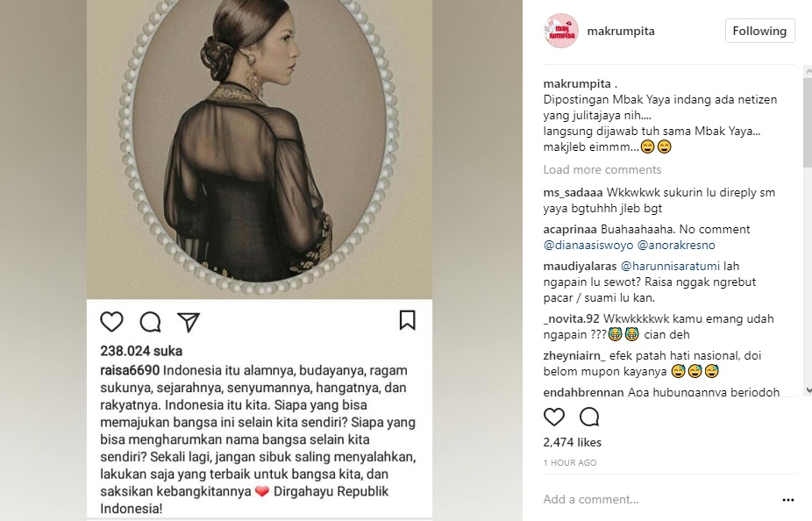View the ms_sadaaa commenter profile
812x521 pixels.
click(x=573, y=193)
